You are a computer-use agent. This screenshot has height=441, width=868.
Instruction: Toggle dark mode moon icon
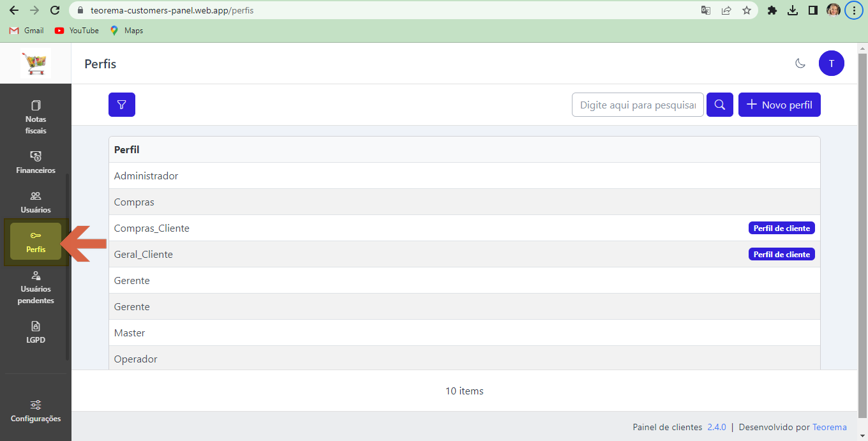coord(800,63)
